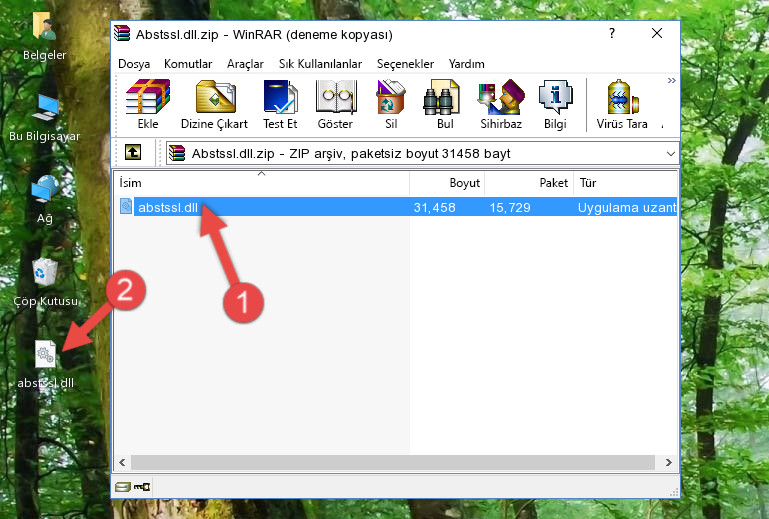Open the Bul (Find) binoculars tool
This screenshot has width=769, height=519.
pos(444,104)
